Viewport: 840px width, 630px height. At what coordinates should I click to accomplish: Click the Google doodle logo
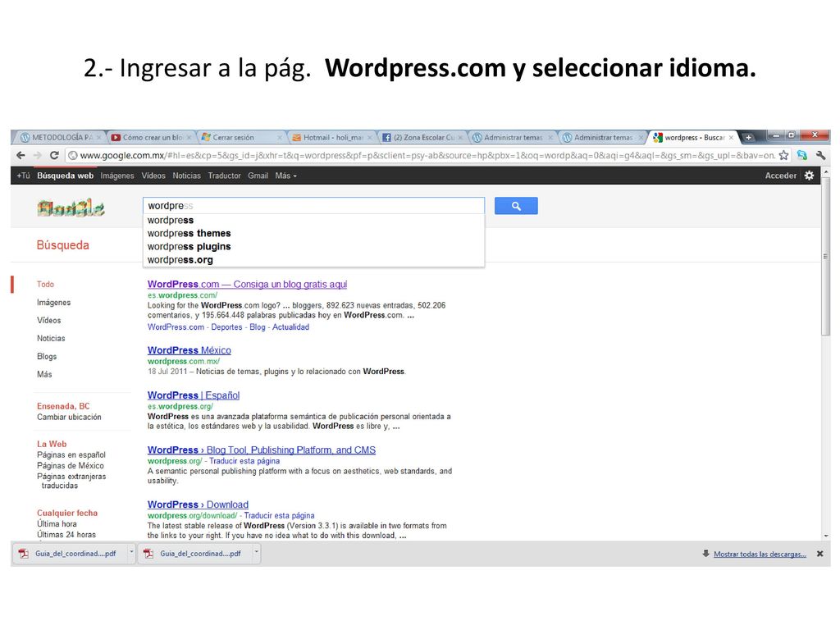[x=71, y=208]
